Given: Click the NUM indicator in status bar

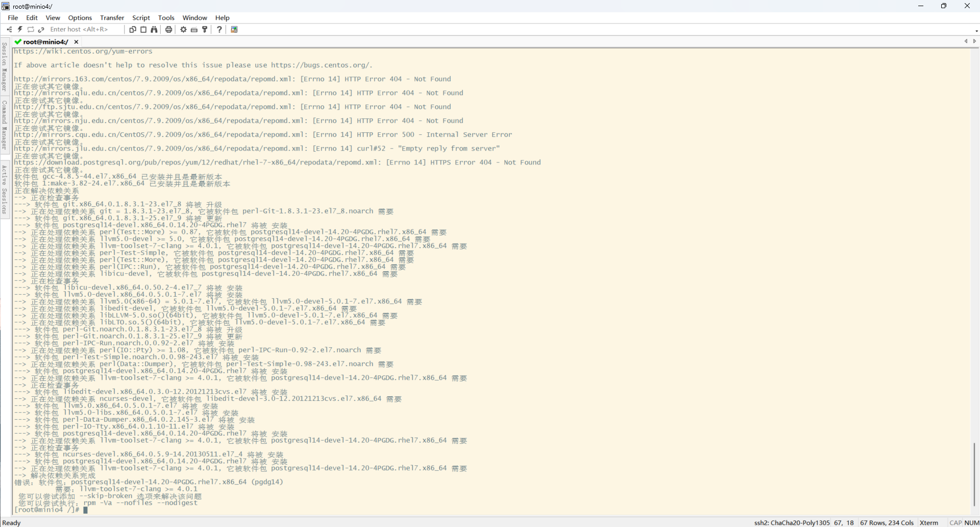Looking at the screenshot, I should point(972,522).
